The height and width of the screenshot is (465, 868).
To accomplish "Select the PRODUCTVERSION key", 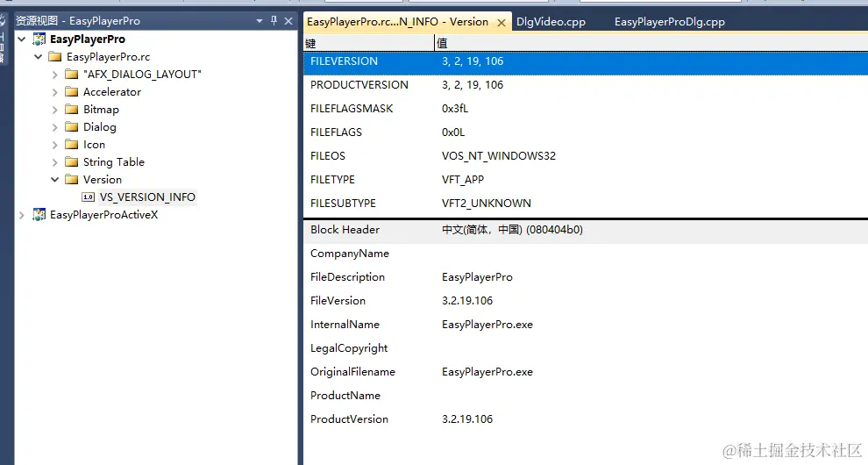I will click(x=359, y=85).
